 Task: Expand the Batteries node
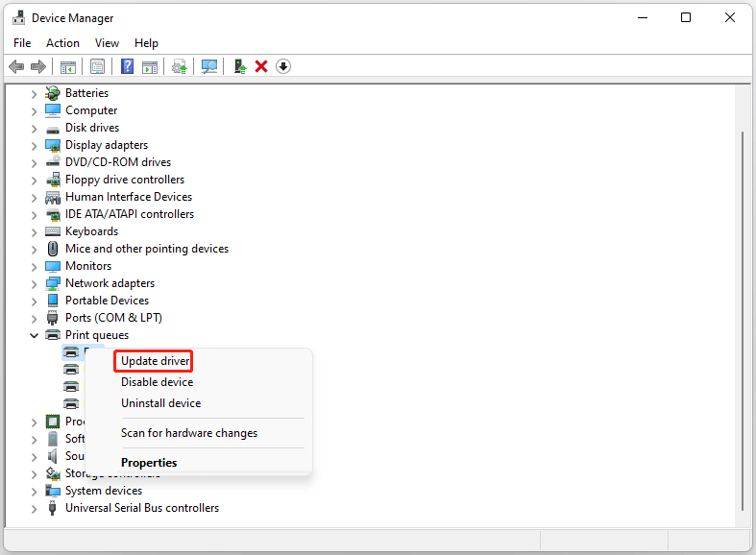pyautogui.click(x=34, y=94)
